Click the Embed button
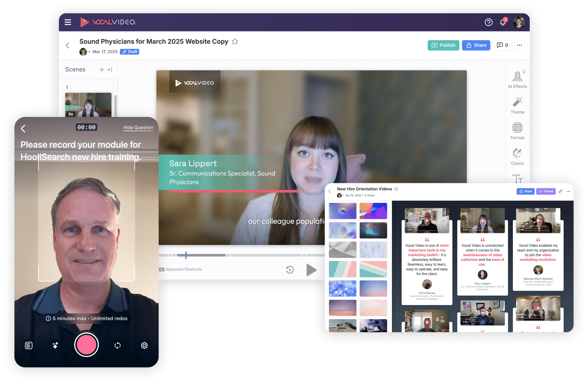This screenshot has height=383, width=588. [x=546, y=191]
